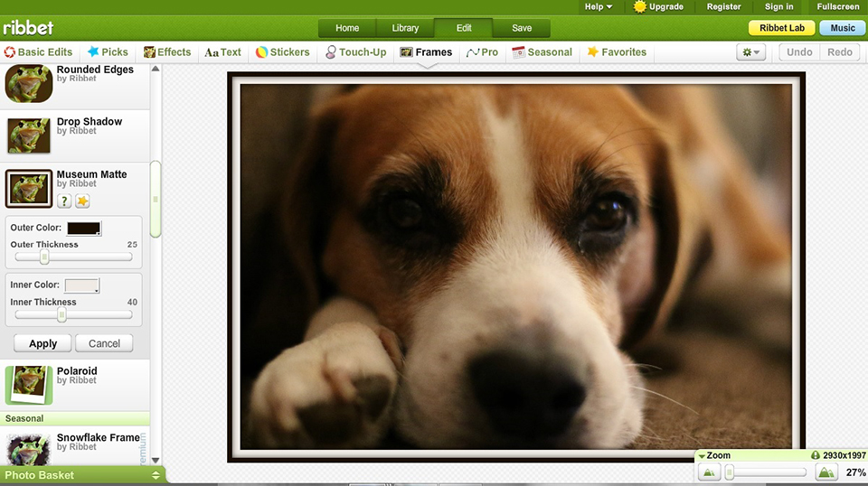
Task: Click the Register link
Action: pos(723,6)
